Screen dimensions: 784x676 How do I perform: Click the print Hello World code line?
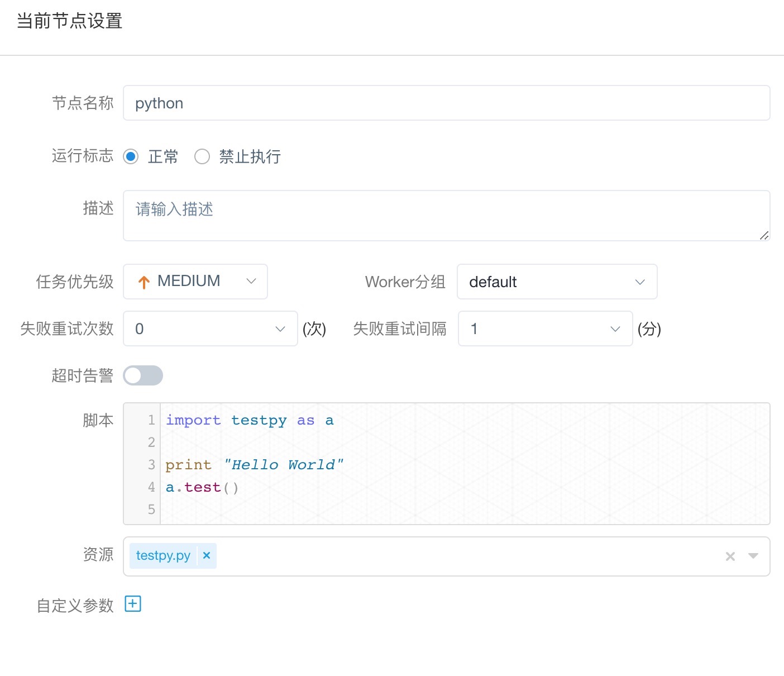[x=254, y=465]
